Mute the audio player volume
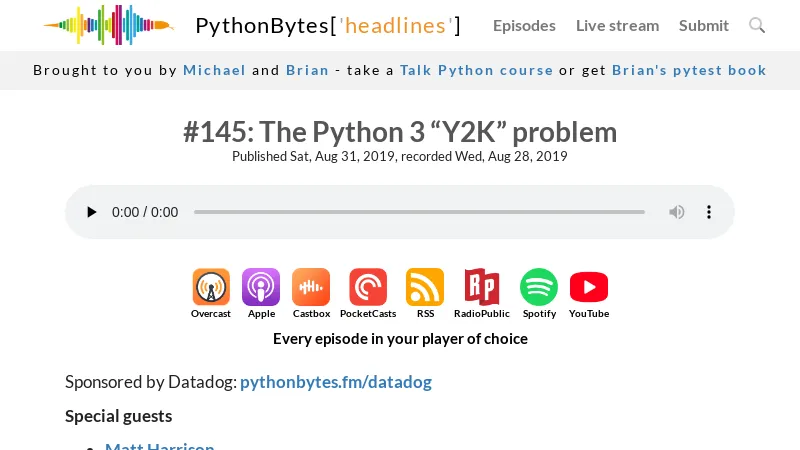 coord(677,212)
